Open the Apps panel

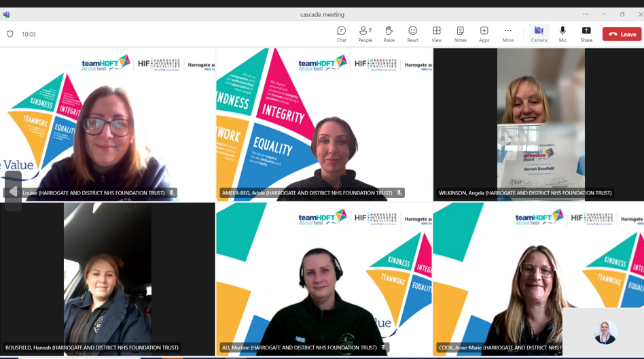click(484, 34)
